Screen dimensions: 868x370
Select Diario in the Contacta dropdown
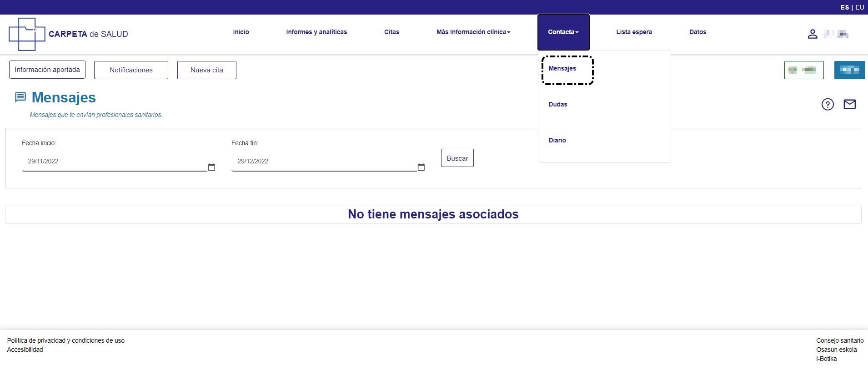click(x=557, y=140)
